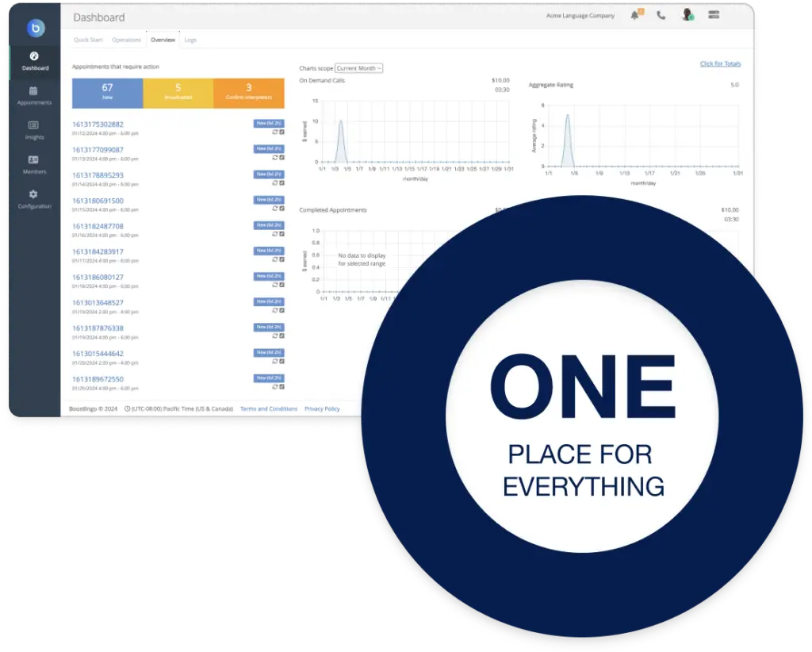Refresh appointment 1613182487708
Image resolution: width=812 pixels, height=652 pixels.
[x=275, y=234]
